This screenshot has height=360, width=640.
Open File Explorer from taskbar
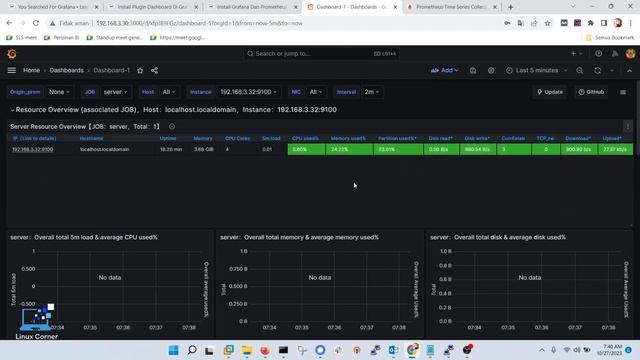pos(247,350)
